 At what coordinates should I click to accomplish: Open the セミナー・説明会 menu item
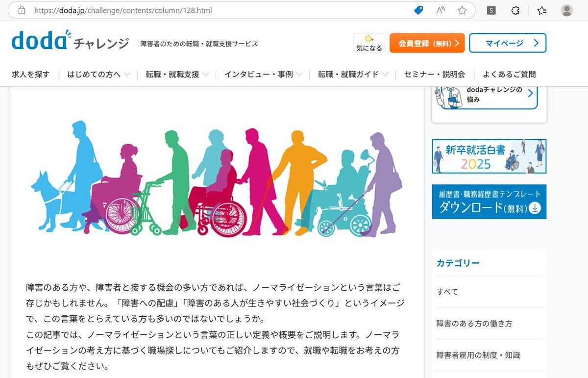click(x=435, y=75)
